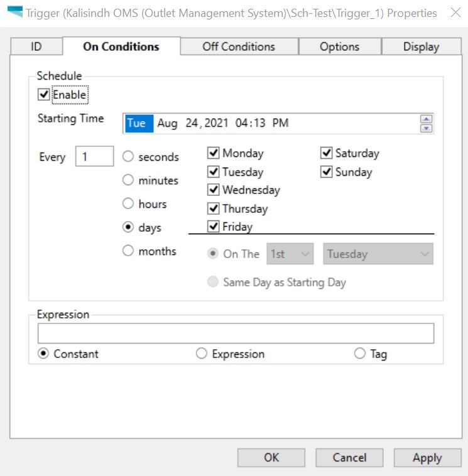The height and width of the screenshot is (476, 468).
Task: Select the hours radio button
Action: [128, 203]
